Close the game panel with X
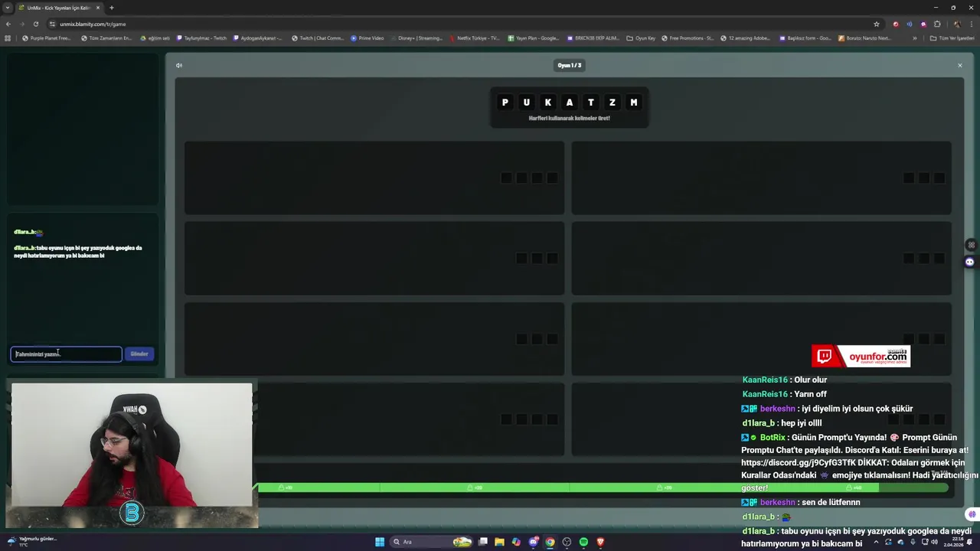This screenshot has height=551, width=980. [x=959, y=65]
